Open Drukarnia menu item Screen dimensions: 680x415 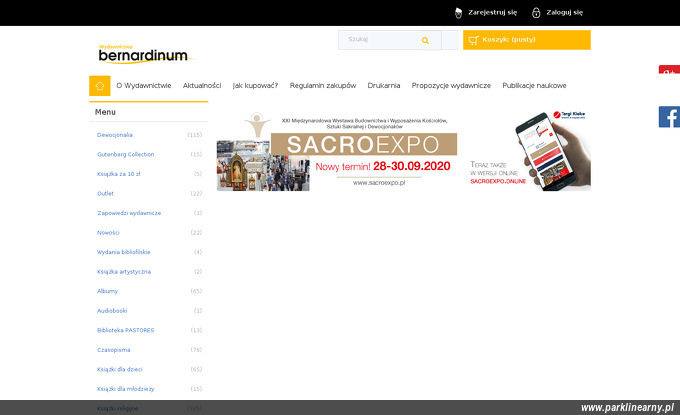click(384, 86)
